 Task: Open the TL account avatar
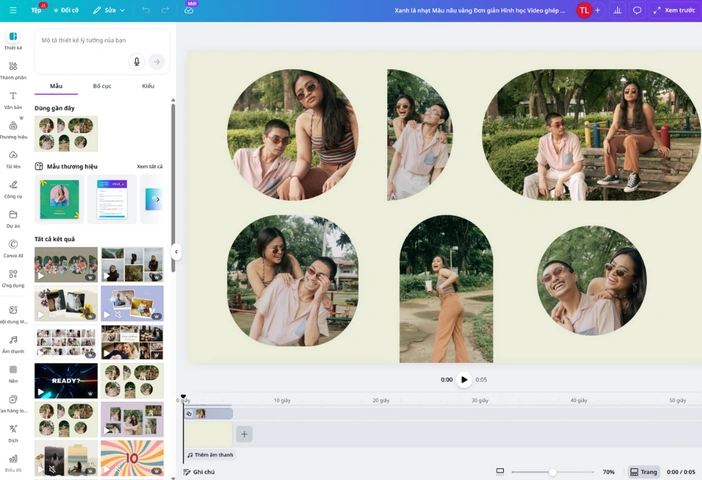click(x=583, y=10)
